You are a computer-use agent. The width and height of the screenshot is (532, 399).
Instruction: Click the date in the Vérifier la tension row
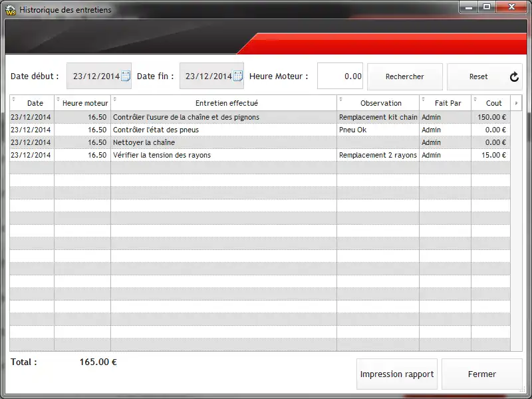pos(31,155)
